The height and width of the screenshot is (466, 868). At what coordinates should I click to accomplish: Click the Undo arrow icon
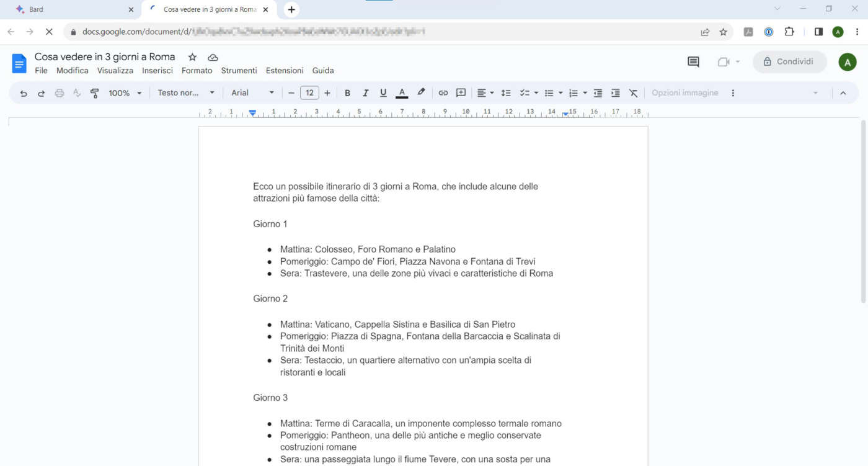(x=24, y=93)
